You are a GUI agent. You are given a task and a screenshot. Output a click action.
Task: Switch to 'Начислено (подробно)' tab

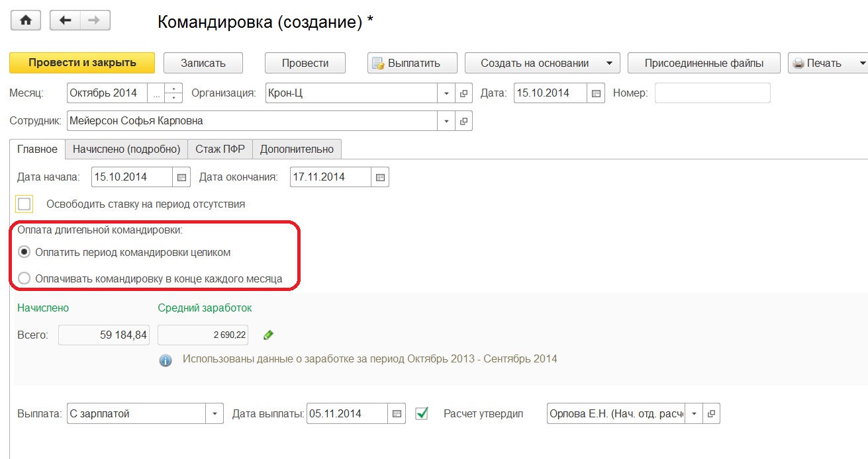pos(126,149)
